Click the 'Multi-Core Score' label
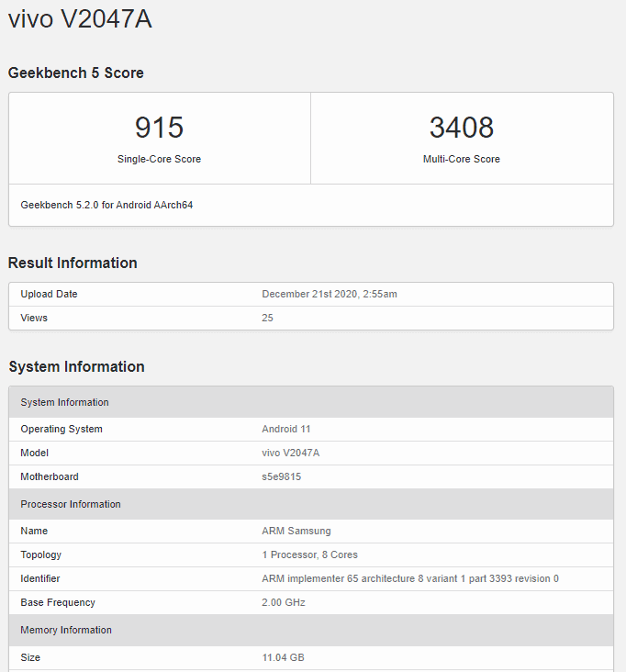 (x=462, y=159)
